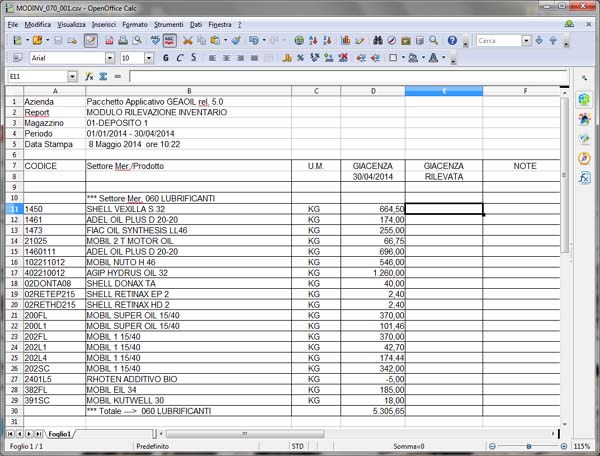Image resolution: width=600 pixels, height=456 pixels.
Task: Open Find & Replace binoculars icon
Action: click(x=378, y=40)
